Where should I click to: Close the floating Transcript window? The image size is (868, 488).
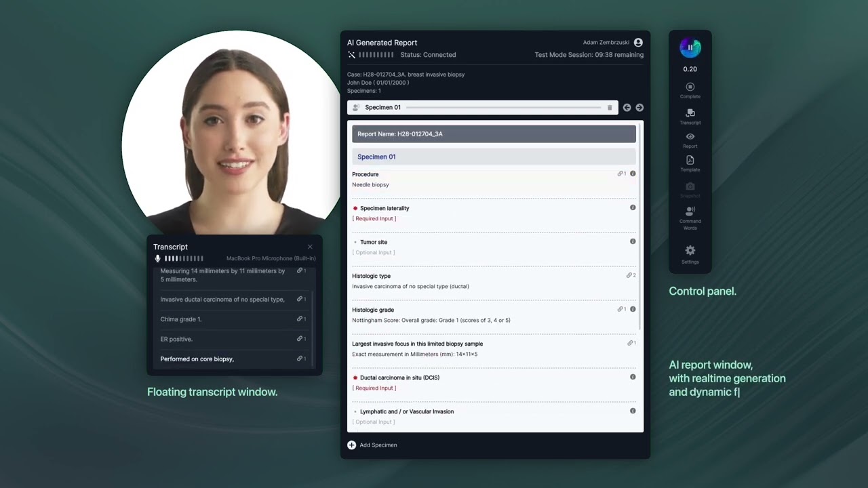[310, 247]
